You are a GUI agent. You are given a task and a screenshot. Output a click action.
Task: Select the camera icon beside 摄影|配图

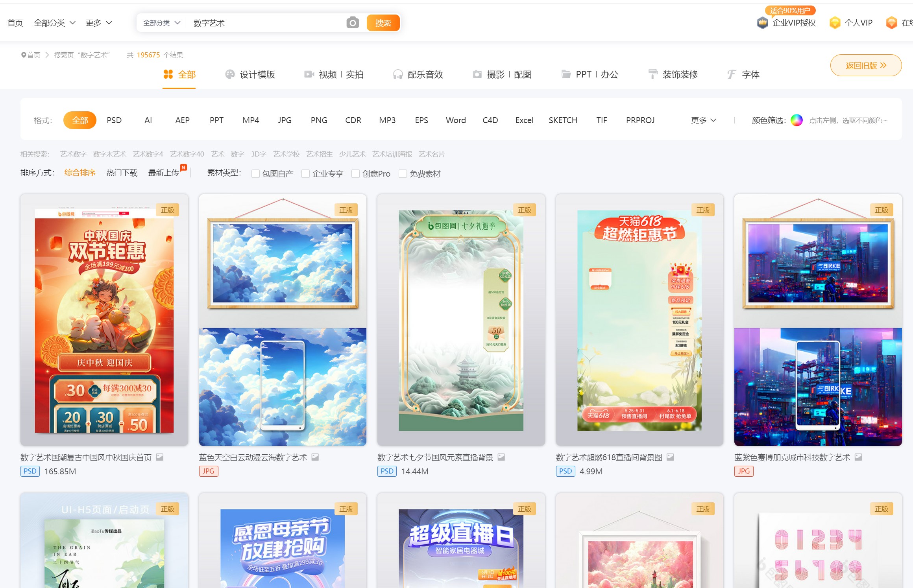coord(477,74)
